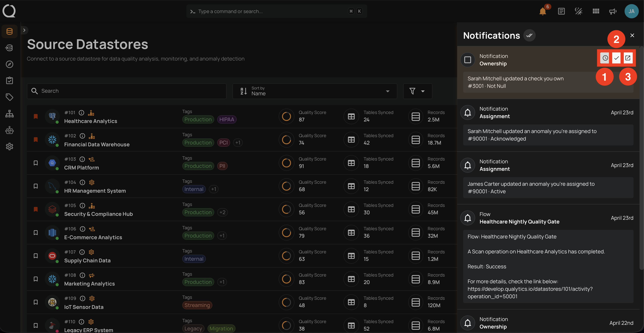The width and height of the screenshot is (644, 333).
Task: Toggle bookmark for Healthcare Analytics
Action: [36, 116]
